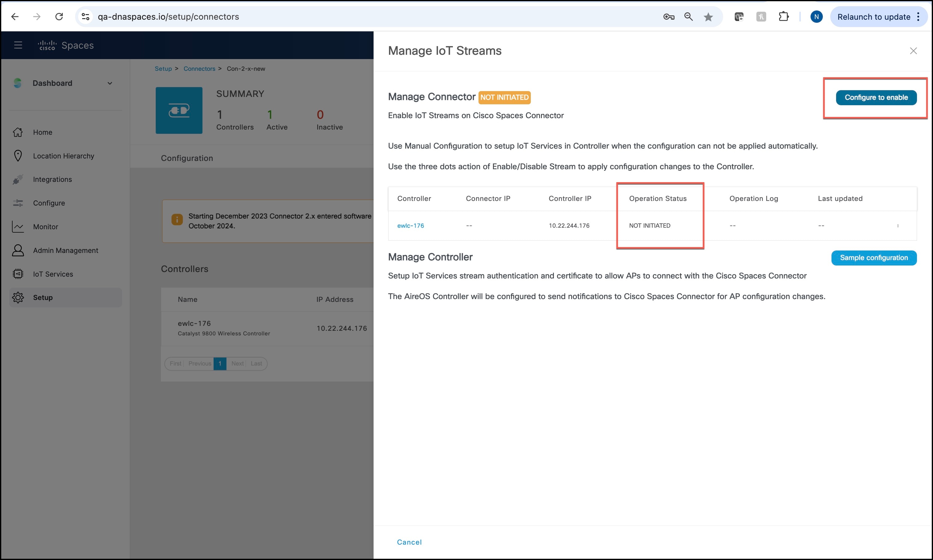Open three dots menu for ewlc-176 row

(x=898, y=226)
